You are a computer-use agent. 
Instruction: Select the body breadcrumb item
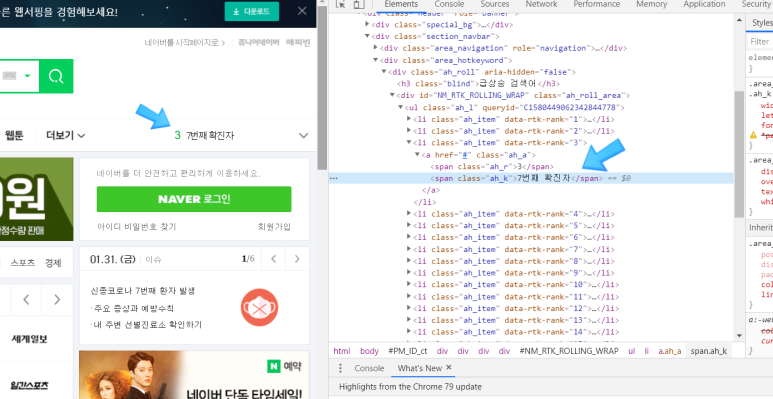369,351
